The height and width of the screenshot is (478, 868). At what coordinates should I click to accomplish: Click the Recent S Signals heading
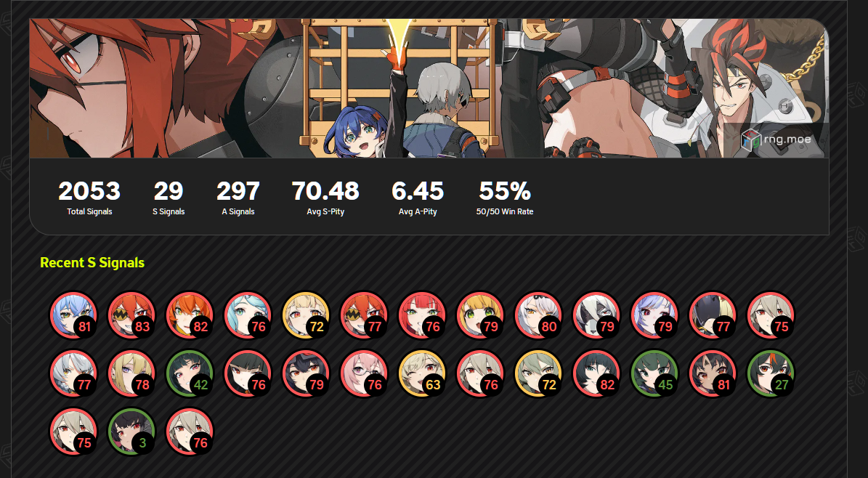pyautogui.click(x=92, y=262)
